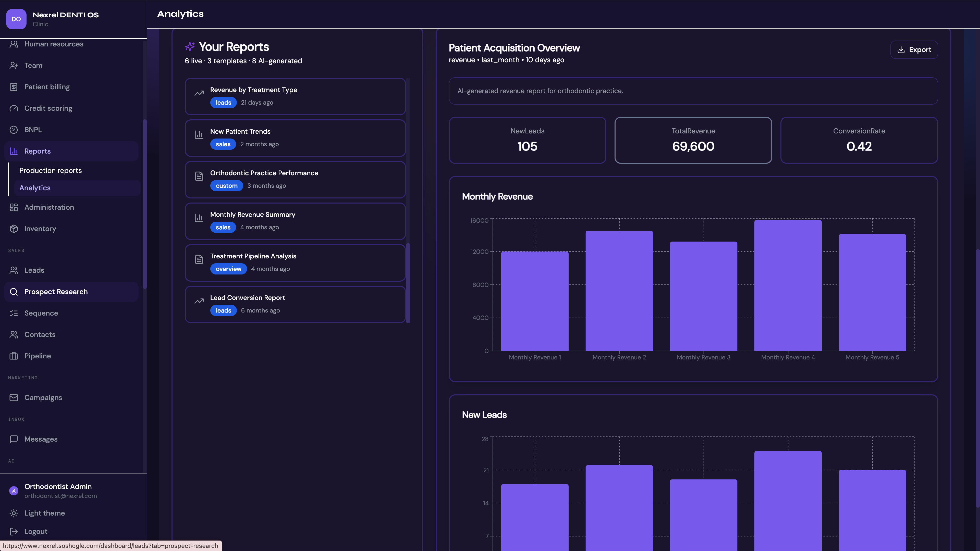
Task: Click the Inventory box icon
Action: tap(14, 229)
